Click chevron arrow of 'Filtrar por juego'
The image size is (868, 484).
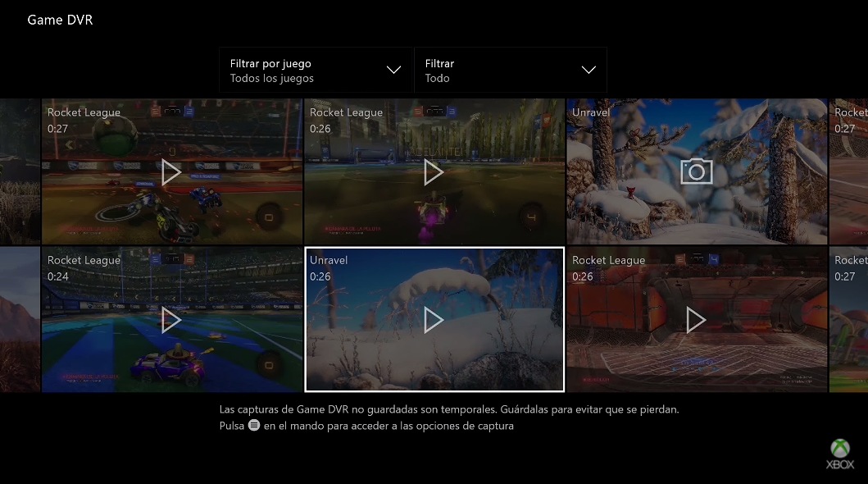[x=393, y=70]
